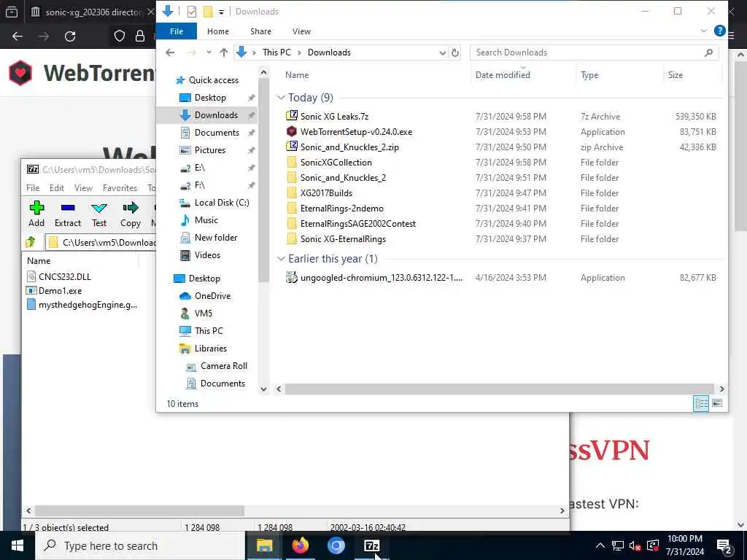Collapse the Today (9) group
The width and height of the screenshot is (747, 560).
[x=281, y=98]
